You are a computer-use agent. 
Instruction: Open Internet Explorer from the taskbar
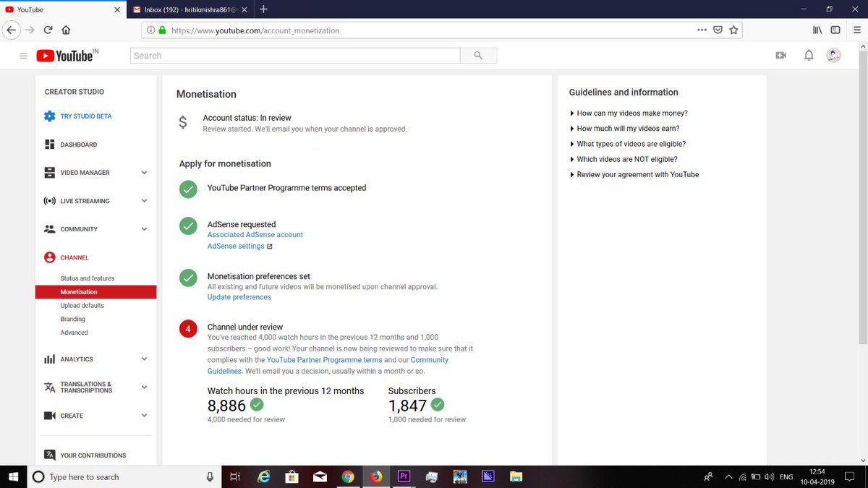[265, 476]
